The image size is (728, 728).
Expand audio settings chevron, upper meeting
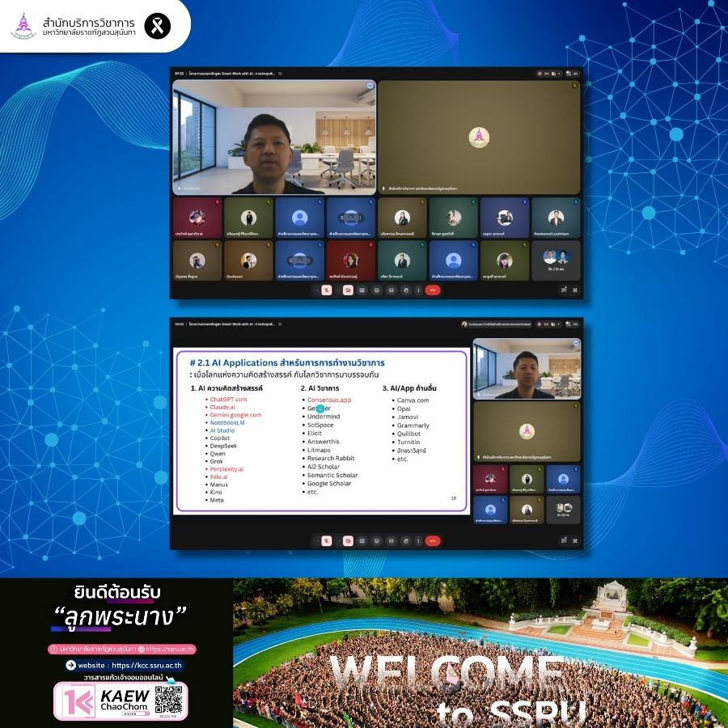click(318, 290)
